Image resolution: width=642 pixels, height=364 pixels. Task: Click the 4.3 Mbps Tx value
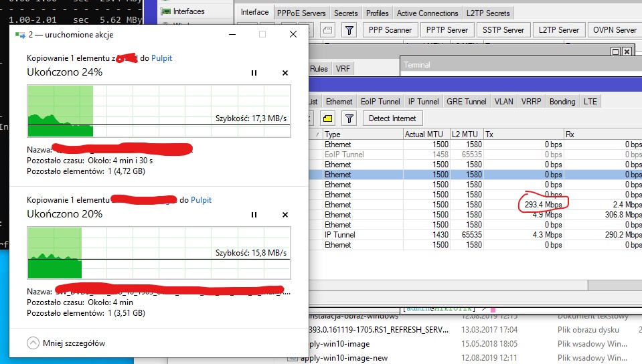click(547, 235)
